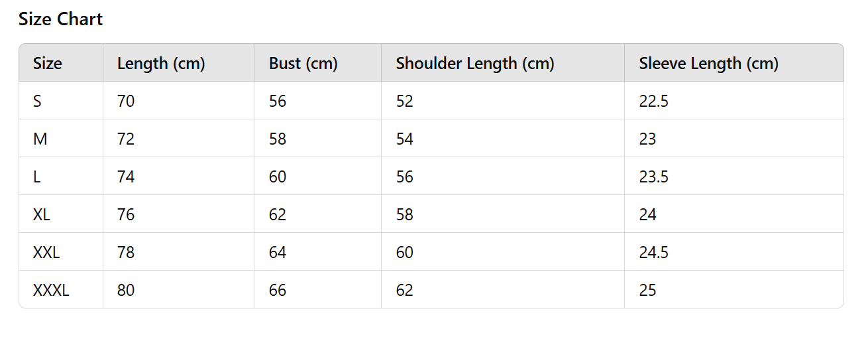Click the sleeve length value 22.5

(x=654, y=101)
